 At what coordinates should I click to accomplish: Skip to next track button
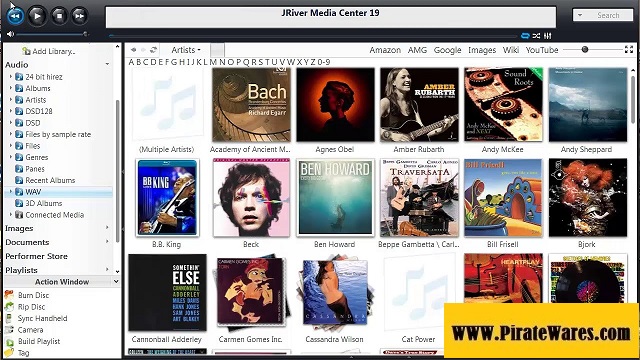tap(79, 16)
